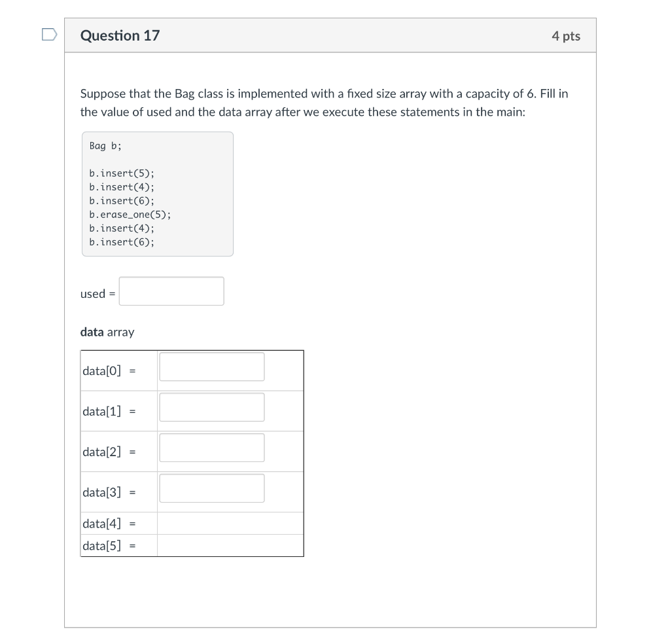The width and height of the screenshot is (670, 644).
Task: Select the Question 17 header text
Action: (x=120, y=36)
